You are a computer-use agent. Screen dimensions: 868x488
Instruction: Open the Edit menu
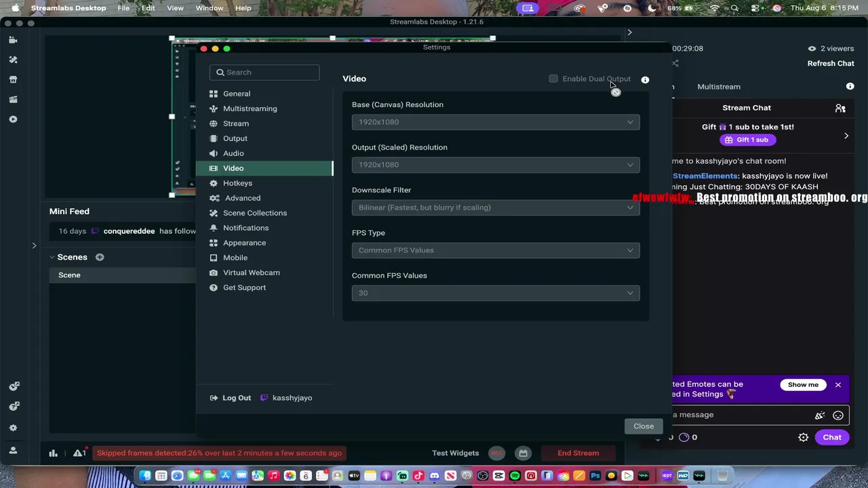click(x=149, y=8)
